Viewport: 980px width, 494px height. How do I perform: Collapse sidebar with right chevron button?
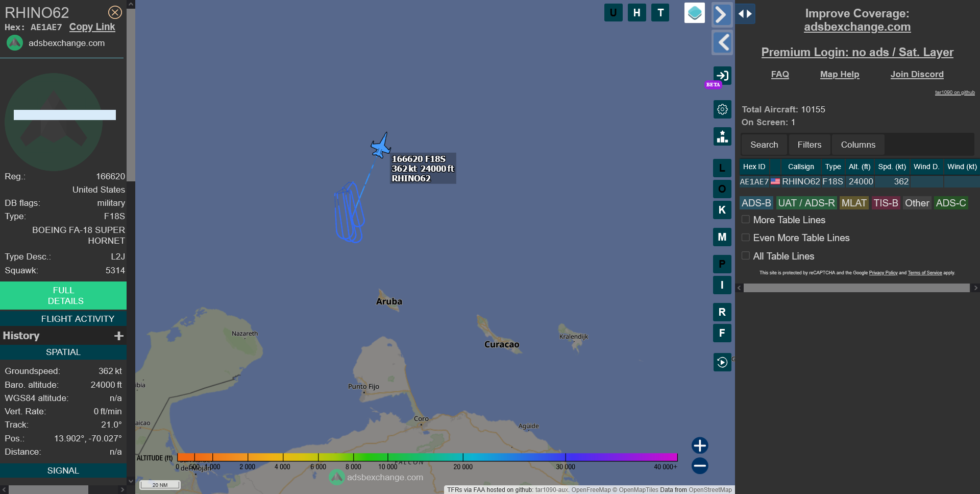click(722, 14)
